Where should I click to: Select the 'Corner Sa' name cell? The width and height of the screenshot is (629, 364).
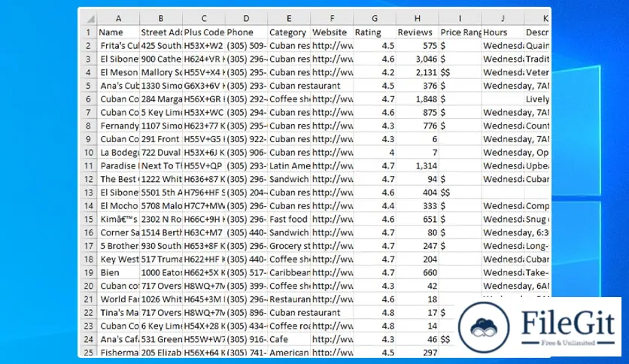point(118,232)
